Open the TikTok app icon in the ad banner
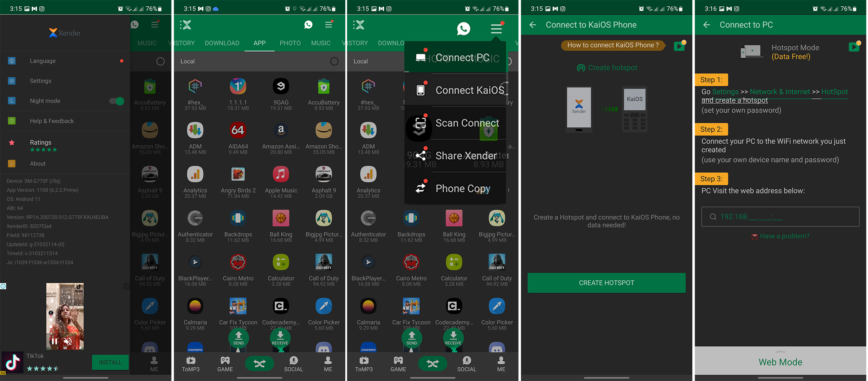 [13, 362]
